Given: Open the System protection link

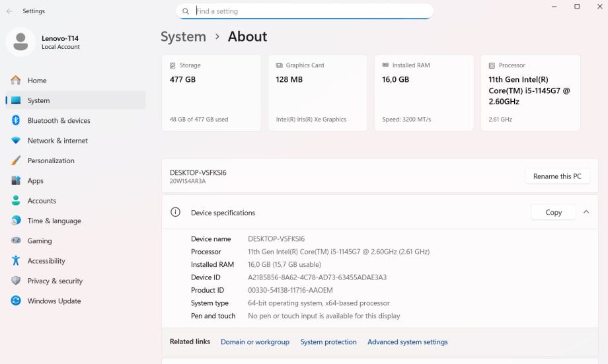Looking at the screenshot, I should (x=328, y=342).
